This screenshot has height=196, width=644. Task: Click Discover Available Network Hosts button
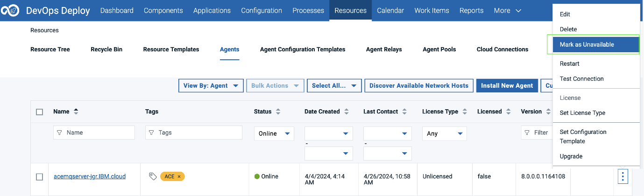pyautogui.click(x=419, y=85)
